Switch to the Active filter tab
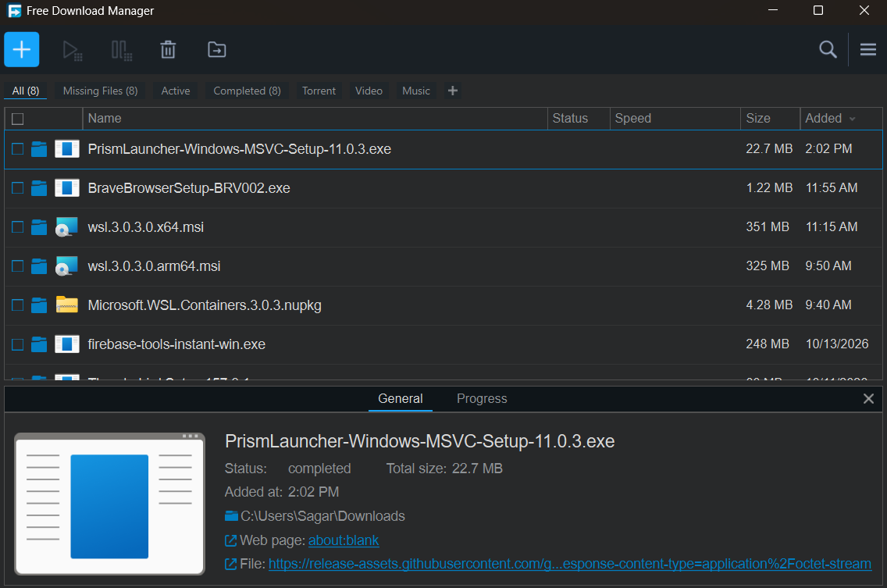The height and width of the screenshot is (588, 887). coord(176,91)
